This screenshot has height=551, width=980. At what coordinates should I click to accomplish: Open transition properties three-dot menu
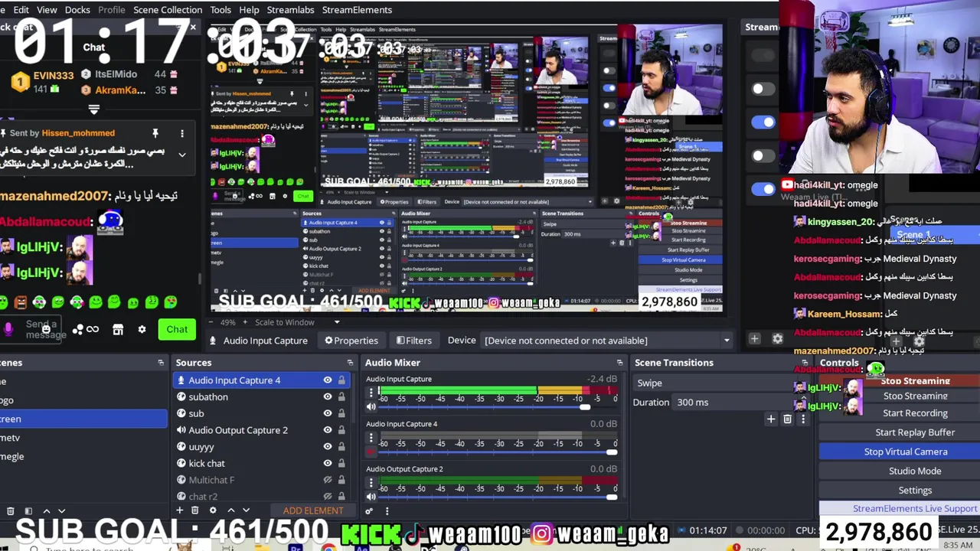tap(802, 419)
